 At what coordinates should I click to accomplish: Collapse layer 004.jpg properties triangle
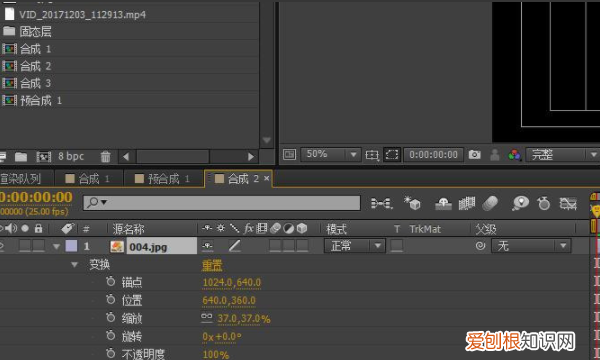tap(57, 246)
